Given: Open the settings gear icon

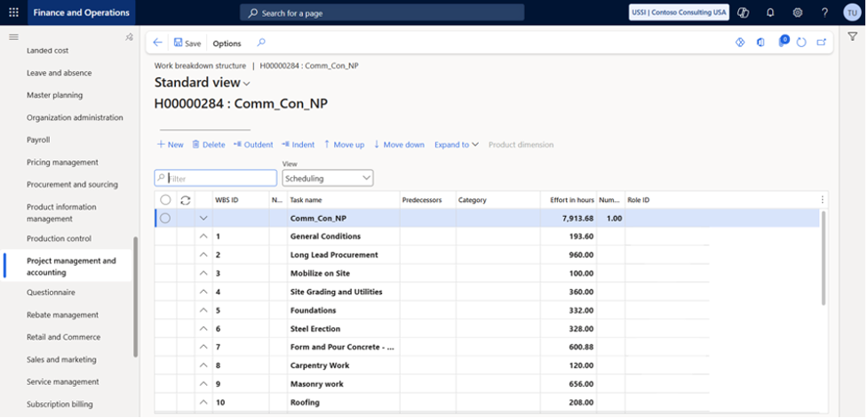Looking at the screenshot, I should pyautogui.click(x=798, y=12).
